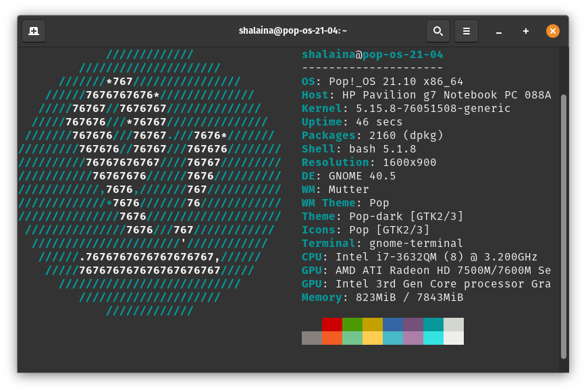Viewport: 586px width, 392px height.
Task: Click the mustard yellow color block
Action: click(373, 325)
